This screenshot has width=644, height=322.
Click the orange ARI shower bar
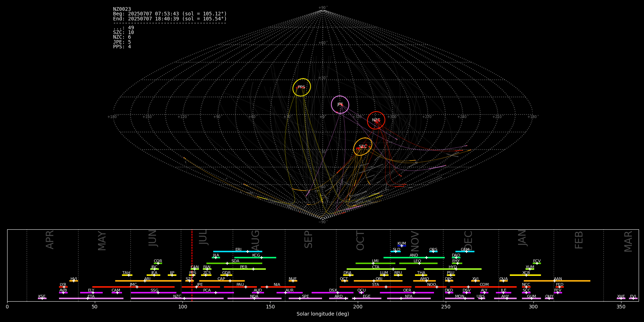point(148,281)
